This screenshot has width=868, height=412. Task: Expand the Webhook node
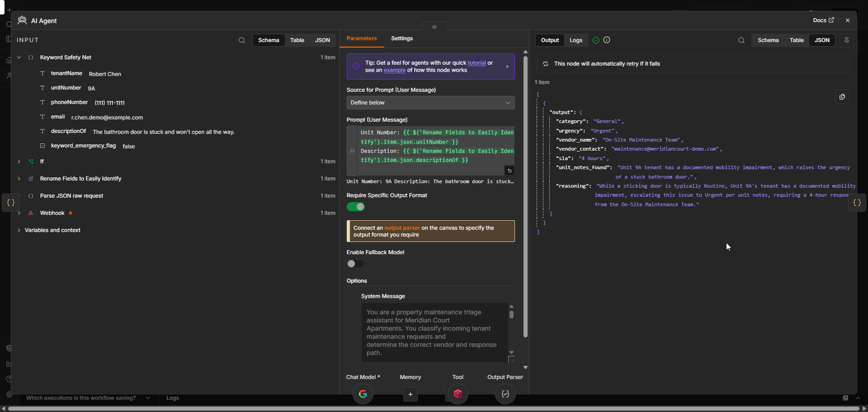click(19, 213)
